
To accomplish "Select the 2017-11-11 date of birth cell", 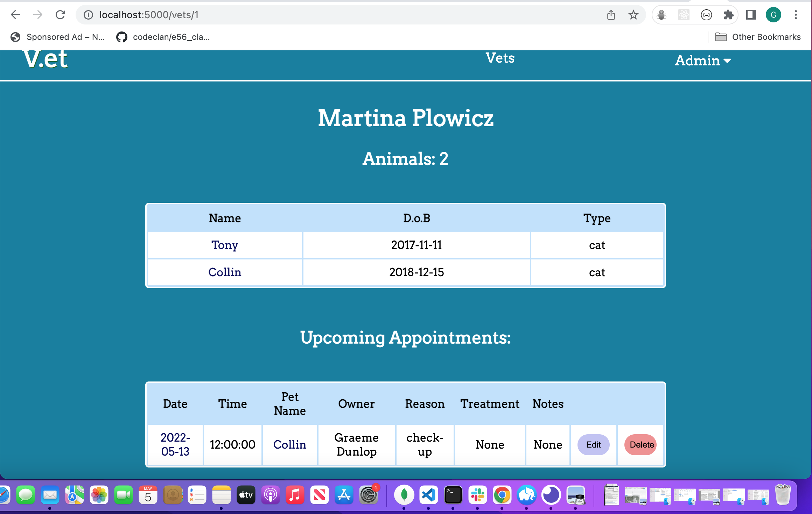I will [416, 245].
